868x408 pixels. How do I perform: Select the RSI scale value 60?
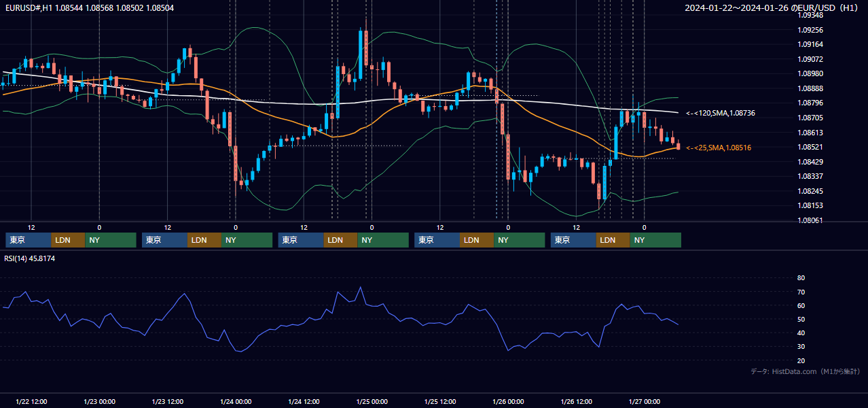[801, 305]
